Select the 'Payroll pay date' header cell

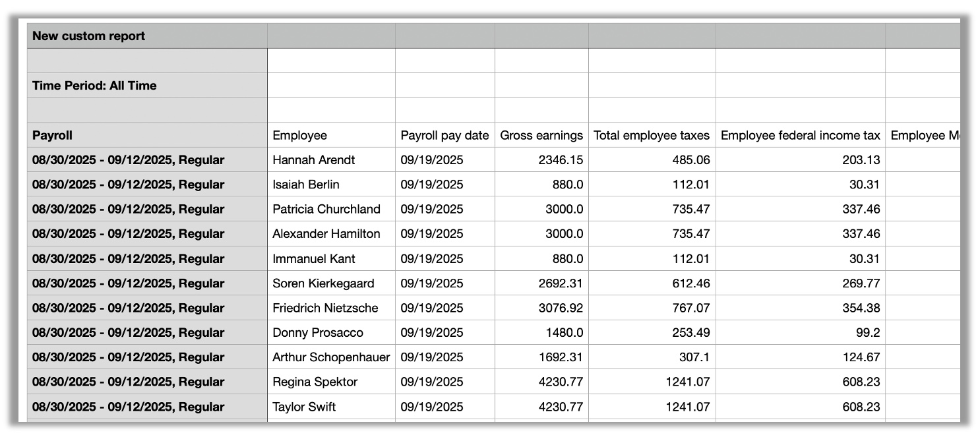point(444,135)
